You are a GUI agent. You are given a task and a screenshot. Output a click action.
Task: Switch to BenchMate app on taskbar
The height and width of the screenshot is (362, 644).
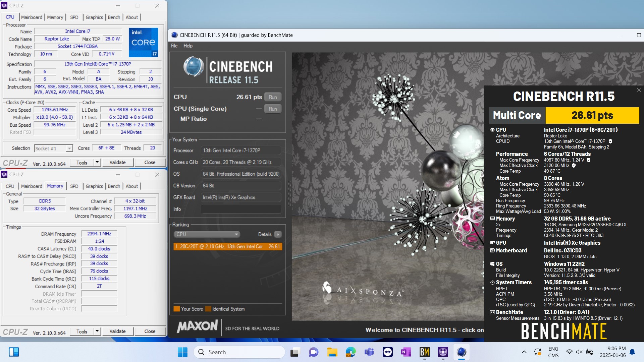tap(425, 352)
